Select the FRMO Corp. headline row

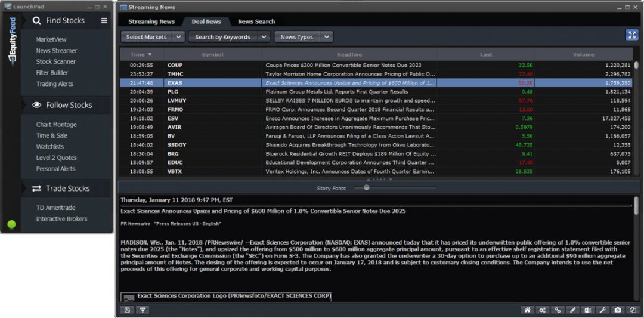376,109
